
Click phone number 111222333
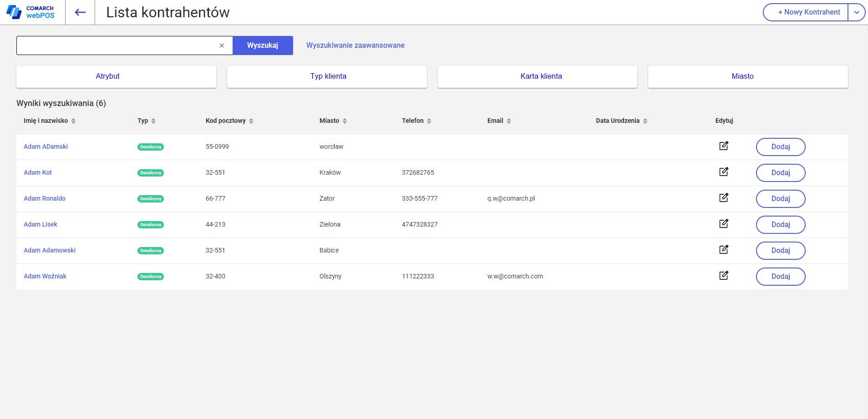(x=418, y=276)
